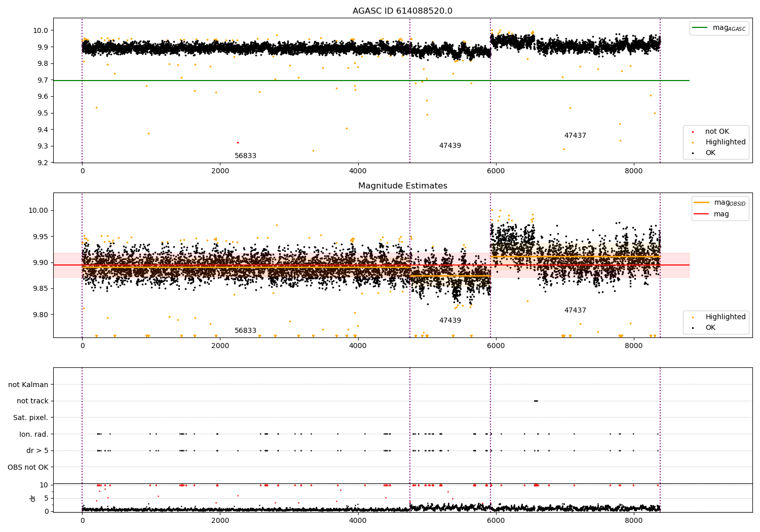Click x-tick 2000 under the Magnitude Estimates panel
Image resolution: width=760 pixels, height=532 pixels.
220,346
